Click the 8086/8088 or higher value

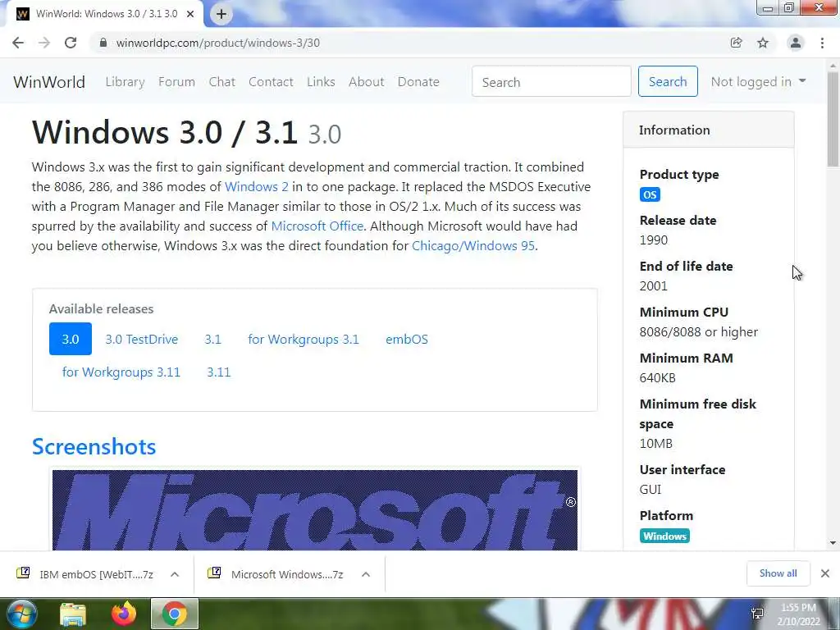pyautogui.click(x=699, y=331)
